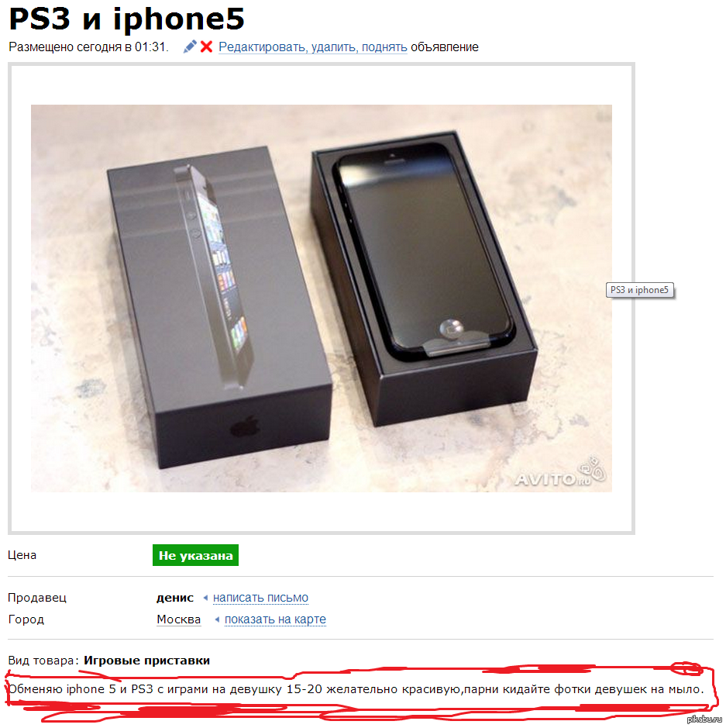Open 'Редактировать, удалить, поднять' link
This screenshot has height=728, width=726.
point(313,47)
